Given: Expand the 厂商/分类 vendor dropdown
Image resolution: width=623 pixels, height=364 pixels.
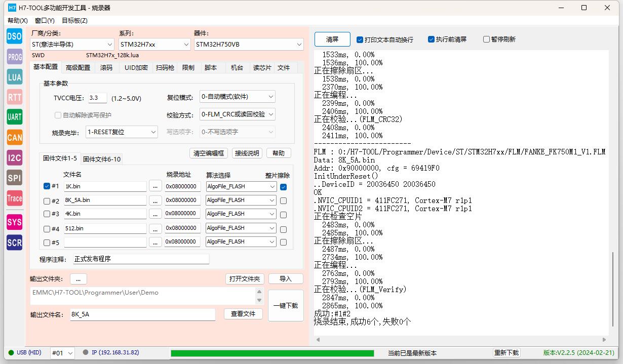Looking at the screenshot, I should [x=72, y=45].
